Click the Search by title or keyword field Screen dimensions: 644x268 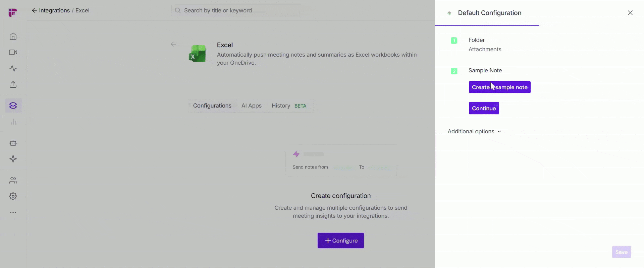click(235, 10)
